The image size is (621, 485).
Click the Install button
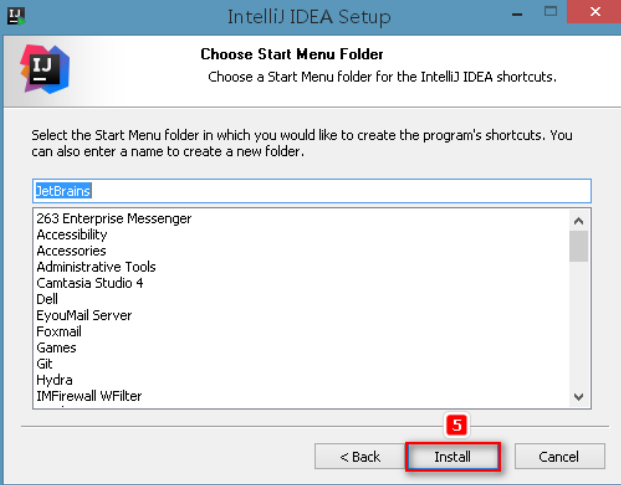pos(453,456)
